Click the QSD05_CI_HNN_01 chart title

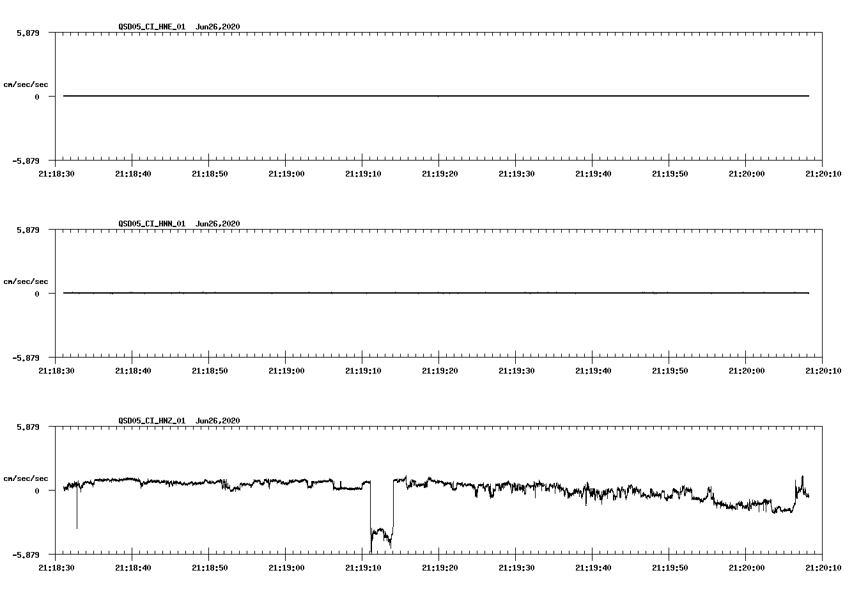pos(179,224)
